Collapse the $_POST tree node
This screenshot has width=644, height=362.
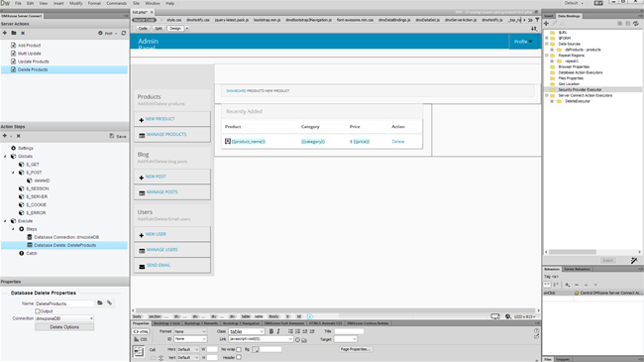pos(13,173)
